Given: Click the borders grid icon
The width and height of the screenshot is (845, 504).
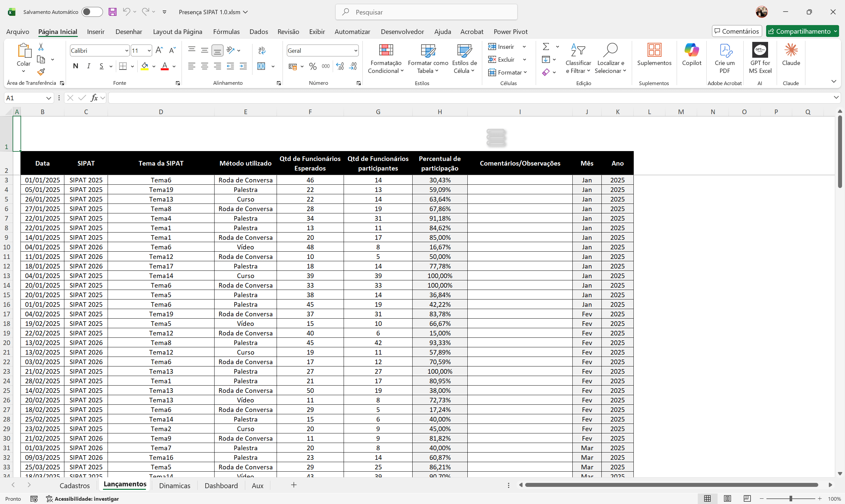Looking at the screenshot, I should point(123,66).
